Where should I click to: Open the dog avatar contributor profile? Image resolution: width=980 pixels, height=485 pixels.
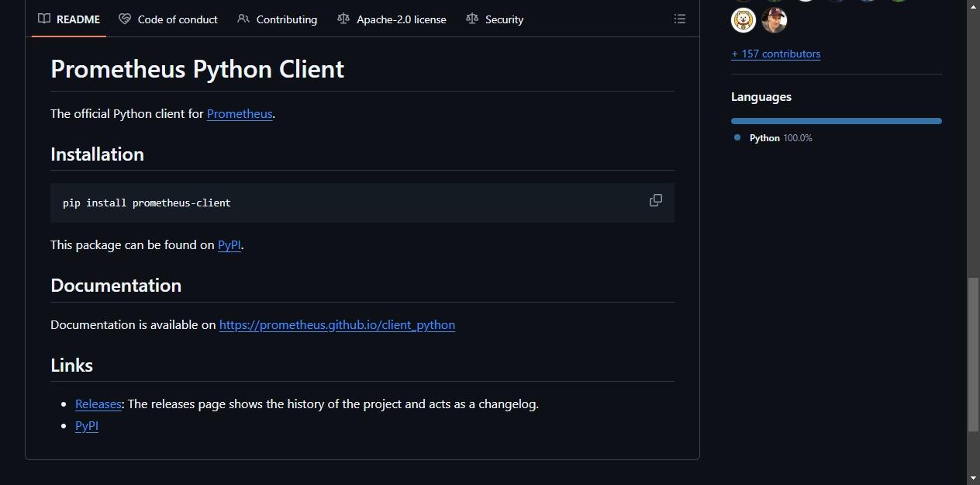744,20
